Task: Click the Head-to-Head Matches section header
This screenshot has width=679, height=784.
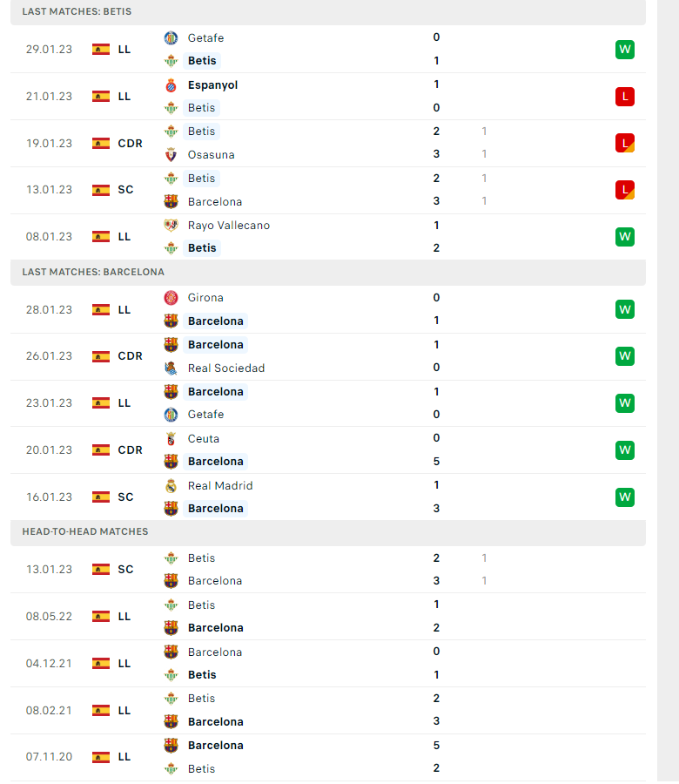Action: pyautogui.click(x=85, y=531)
